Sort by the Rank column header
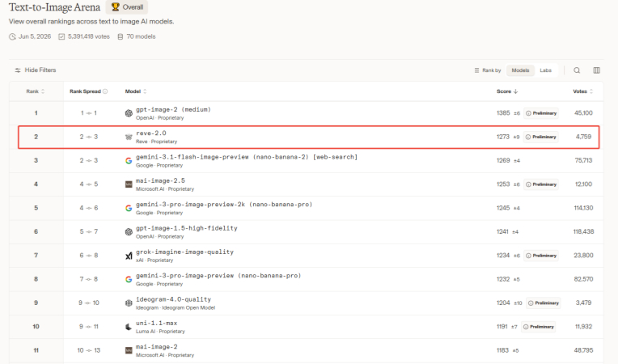The image size is (618, 364). (x=36, y=91)
